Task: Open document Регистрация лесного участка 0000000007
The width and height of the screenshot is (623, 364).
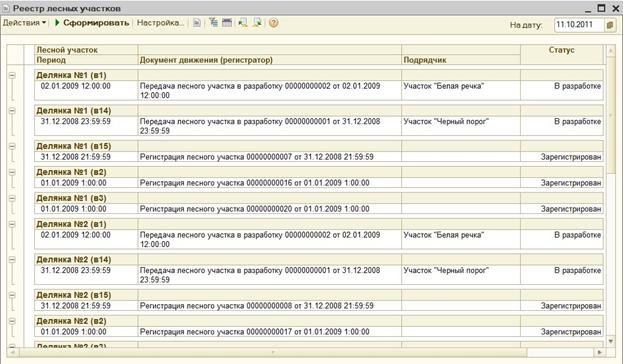Action: [257, 157]
